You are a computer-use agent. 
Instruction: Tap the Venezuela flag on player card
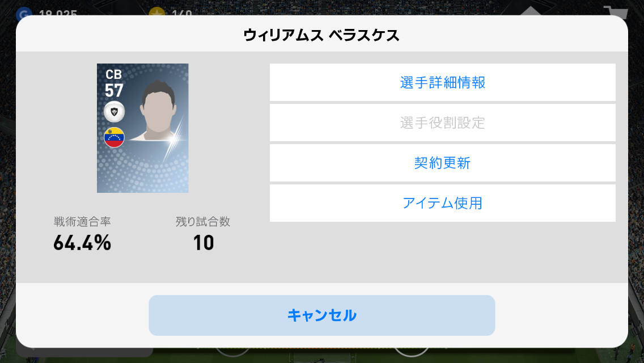[114, 137]
